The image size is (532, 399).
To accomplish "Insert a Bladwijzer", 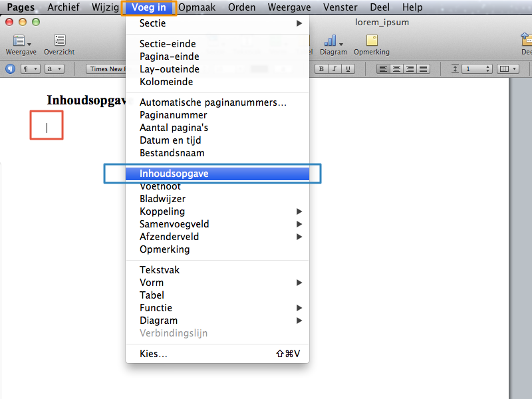I will [x=217, y=198].
